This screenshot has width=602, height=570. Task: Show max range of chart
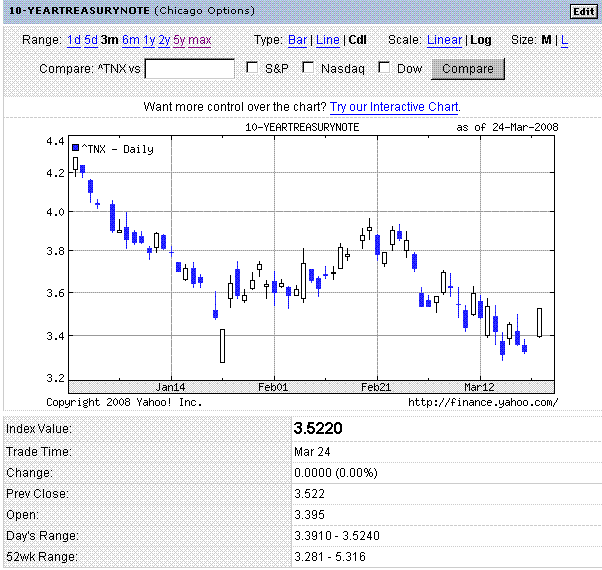coord(200,40)
